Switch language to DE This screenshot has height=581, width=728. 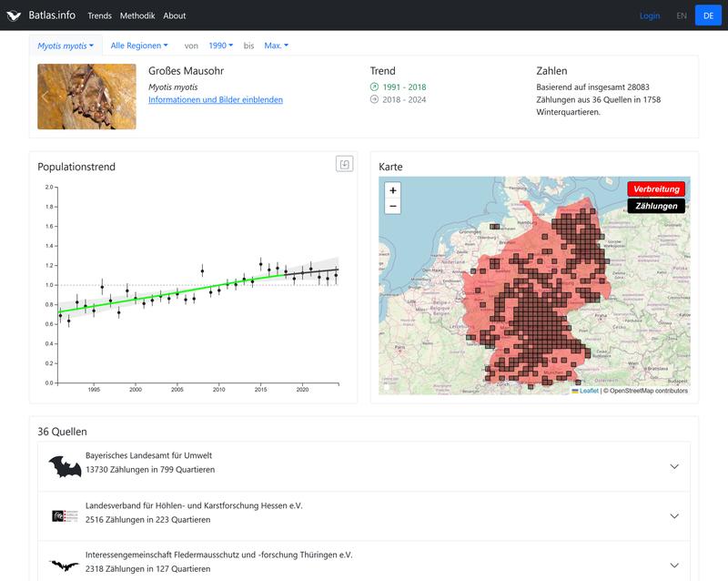click(708, 15)
